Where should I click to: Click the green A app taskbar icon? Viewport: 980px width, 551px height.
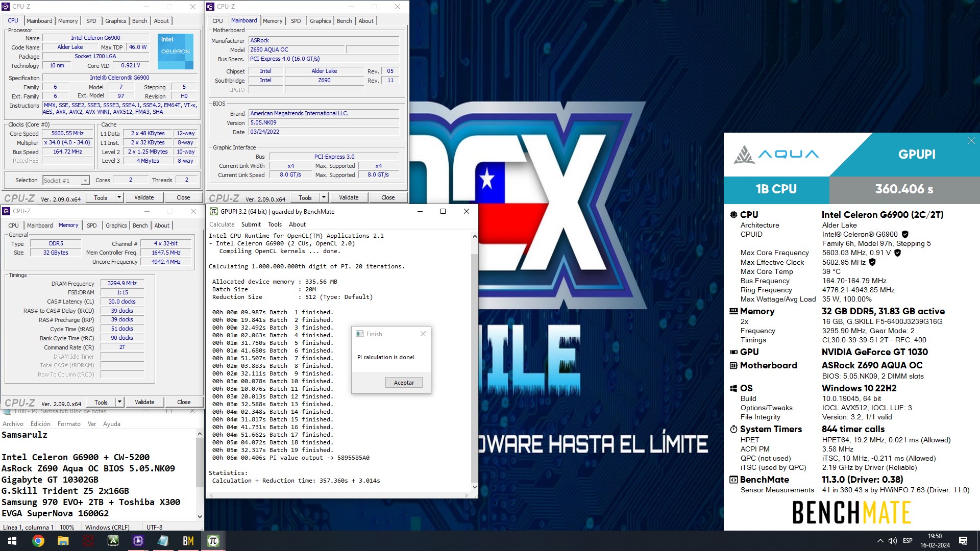coord(113,541)
